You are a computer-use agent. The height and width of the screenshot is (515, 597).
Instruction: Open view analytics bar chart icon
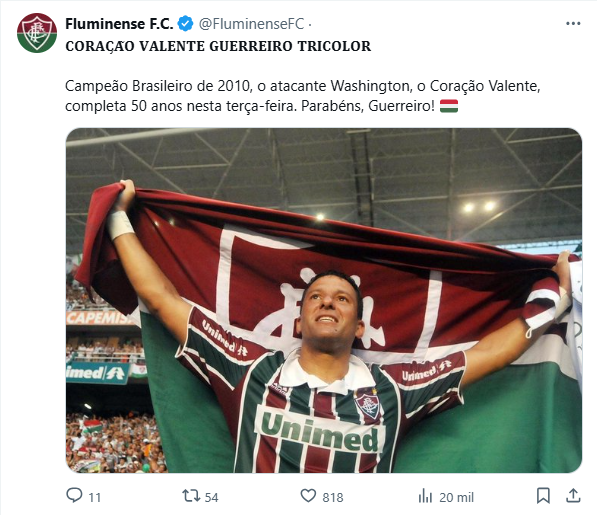point(425,496)
